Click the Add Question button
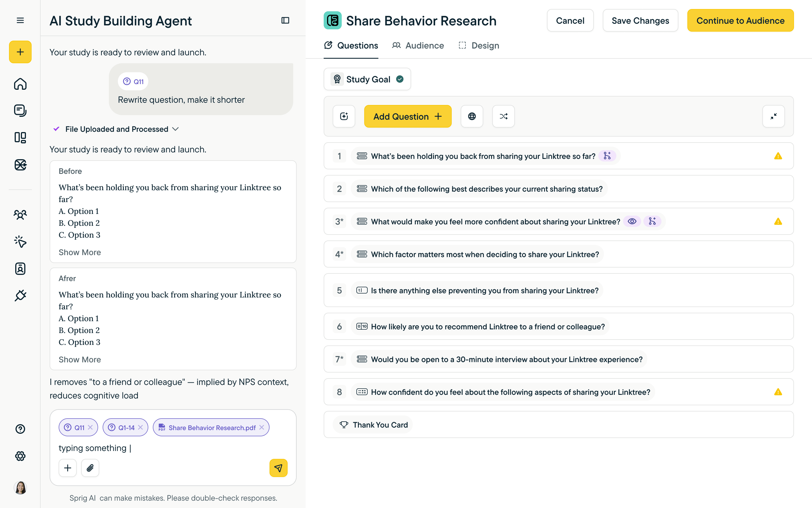 [408, 116]
